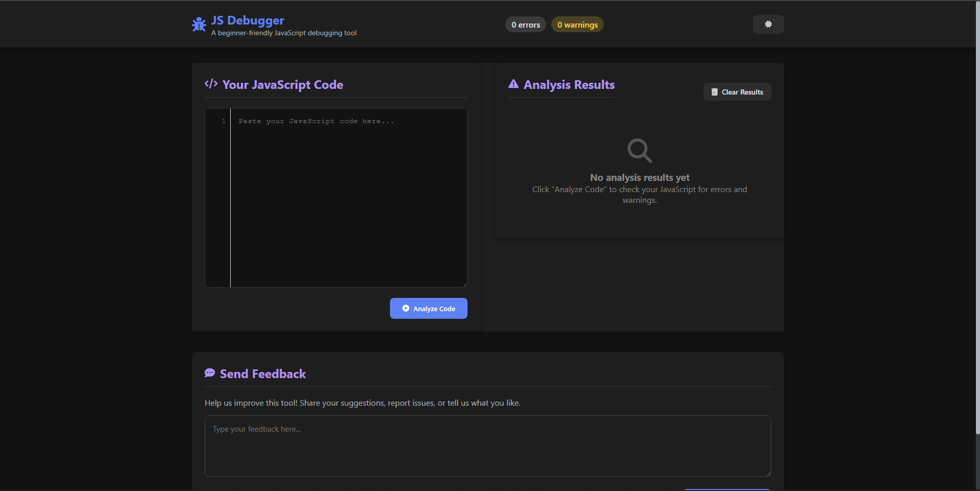The width and height of the screenshot is (980, 491).
Task: Click the JS Debugger title text
Action: [x=247, y=20]
